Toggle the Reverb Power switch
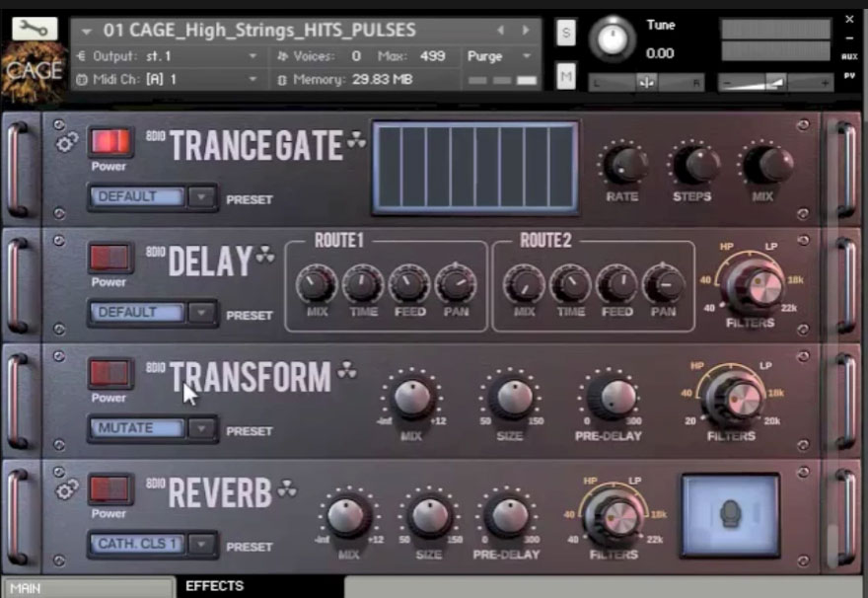The width and height of the screenshot is (868, 598). point(109,488)
